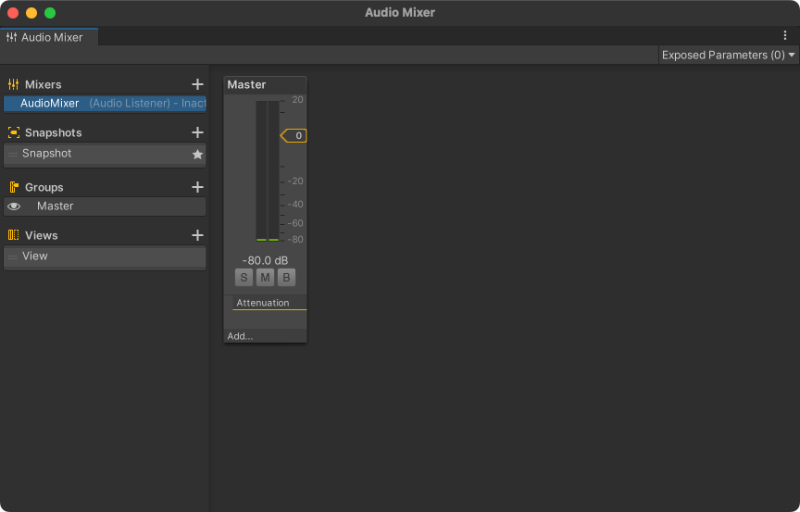Toggle Master group visibility eye
Viewport: 800px width, 512px height.
pyautogui.click(x=14, y=206)
